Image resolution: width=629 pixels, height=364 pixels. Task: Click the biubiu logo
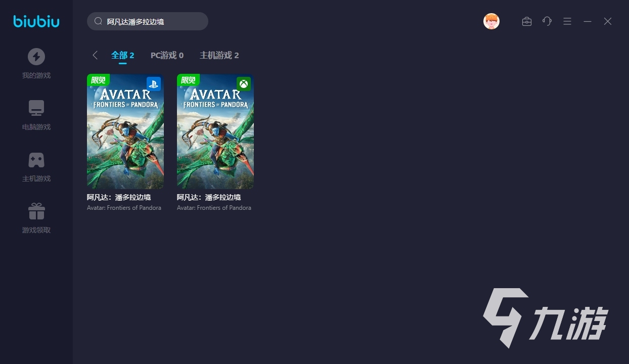point(36,21)
